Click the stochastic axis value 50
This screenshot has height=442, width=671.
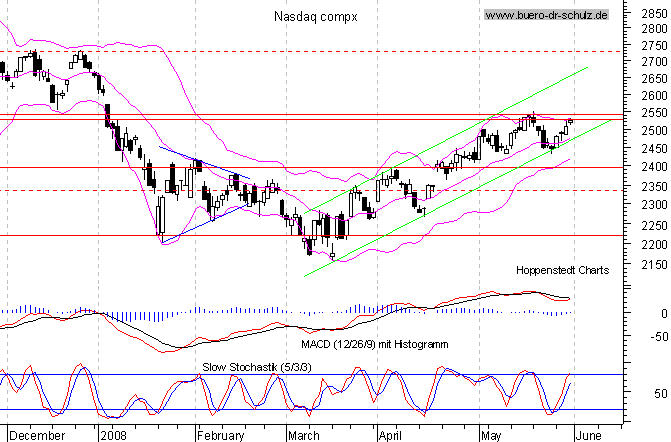point(661,394)
